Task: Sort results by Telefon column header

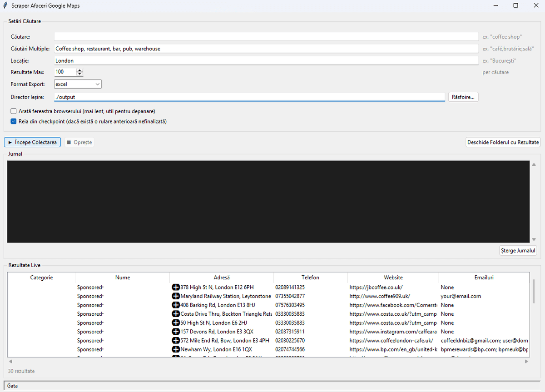Action: [310, 278]
